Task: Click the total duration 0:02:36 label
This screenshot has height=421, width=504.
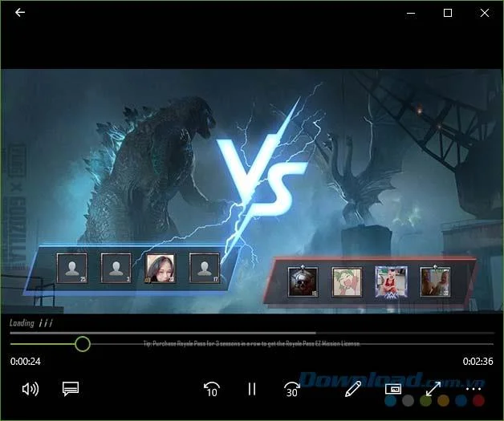Action: click(x=478, y=362)
